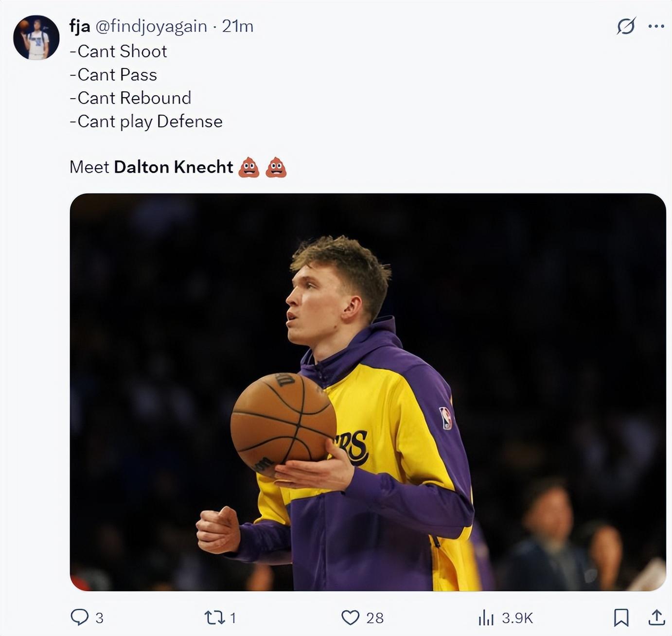Open view analytics bar chart icon
This screenshot has width=672, height=636.
click(x=486, y=618)
